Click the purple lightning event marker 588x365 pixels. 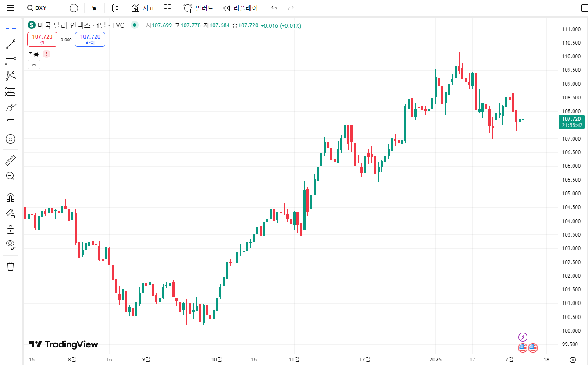[x=523, y=337]
